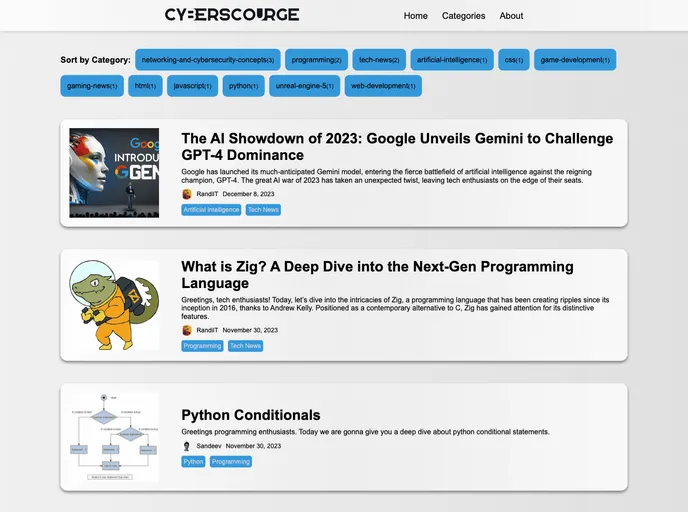
Task: Click author name Sandeev
Action: click(209, 446)
